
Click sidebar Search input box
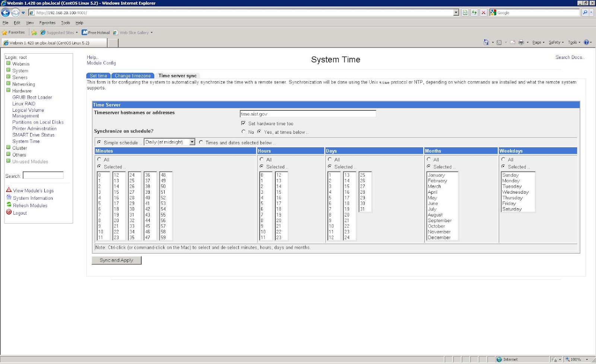click(43, 175)
